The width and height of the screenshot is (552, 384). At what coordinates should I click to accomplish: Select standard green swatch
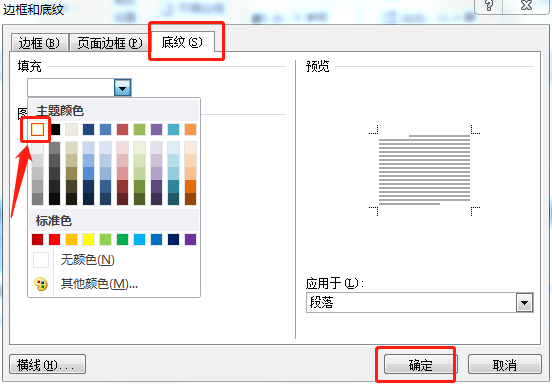(123, 239)
